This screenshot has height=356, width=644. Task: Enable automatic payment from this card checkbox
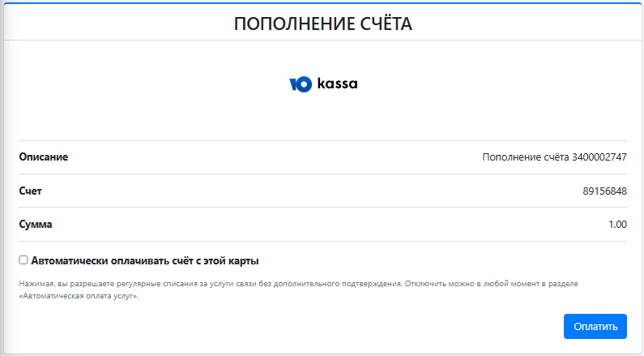[x=23, y=259]
